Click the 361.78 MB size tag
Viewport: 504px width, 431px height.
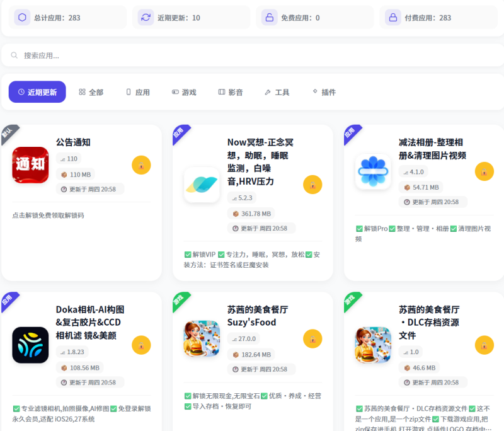[252, 214]
